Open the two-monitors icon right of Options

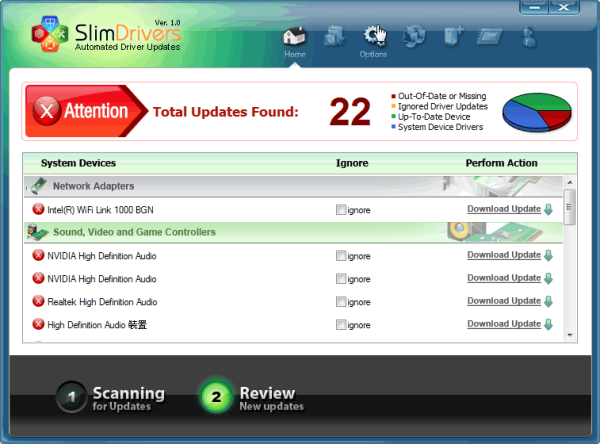pyautogui.click(x=414, y=36)
